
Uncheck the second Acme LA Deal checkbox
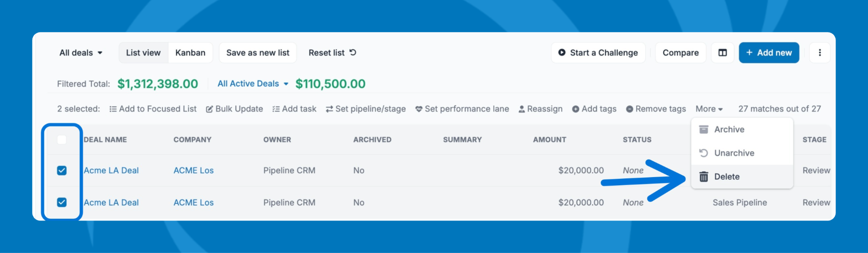62,202
